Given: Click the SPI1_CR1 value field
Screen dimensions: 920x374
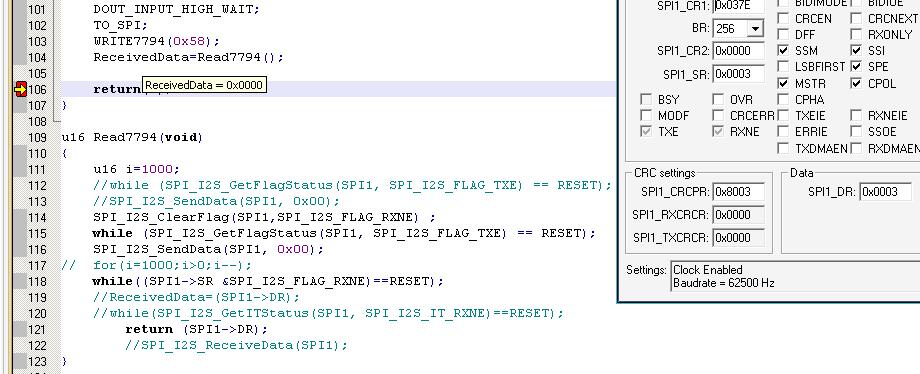Looking at the screenshot, I should click(739, 6).
